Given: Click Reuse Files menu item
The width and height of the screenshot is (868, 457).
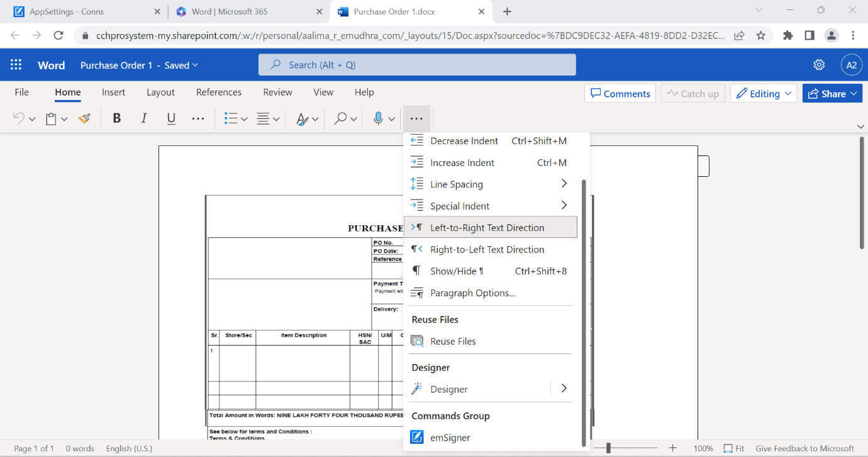Looking at the screenshot, I should 491,341.
